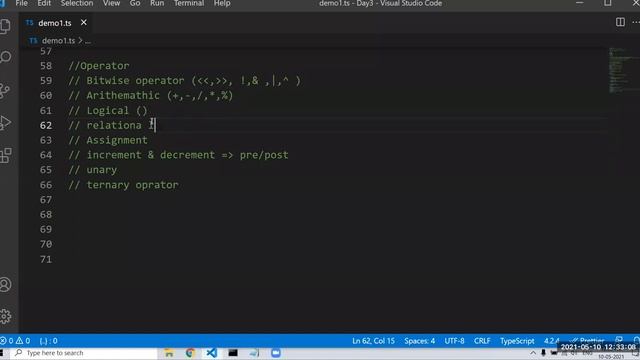Change indentation via Spaces: 4

(x=420, y=341)
